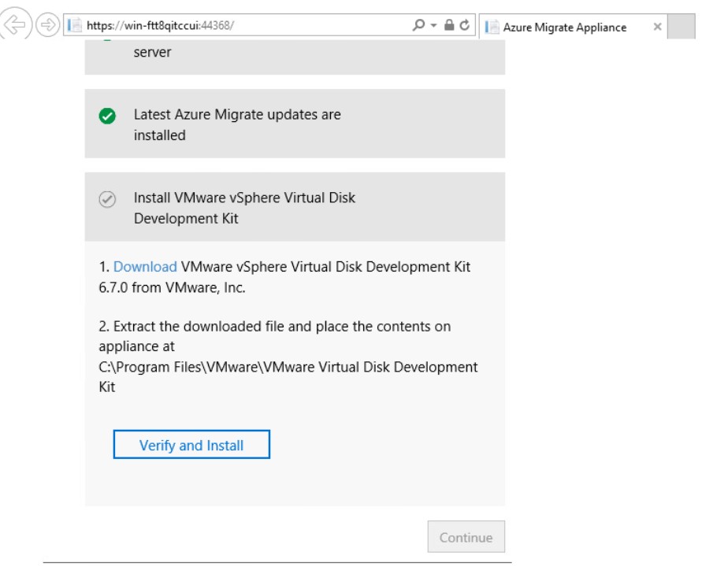Open a new blank tab

pos(681,27)
